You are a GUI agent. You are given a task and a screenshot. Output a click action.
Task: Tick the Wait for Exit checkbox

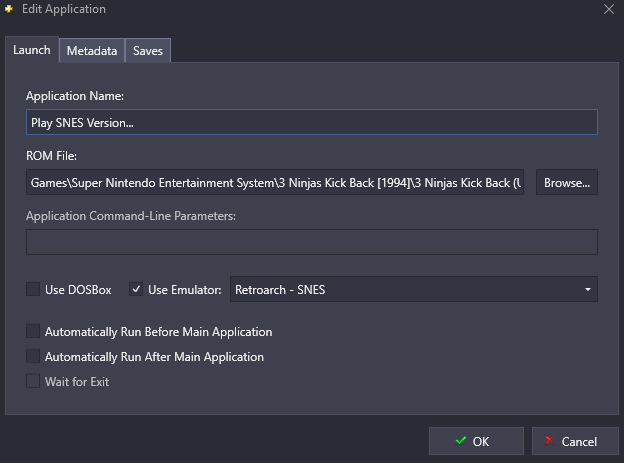point(33,381)
